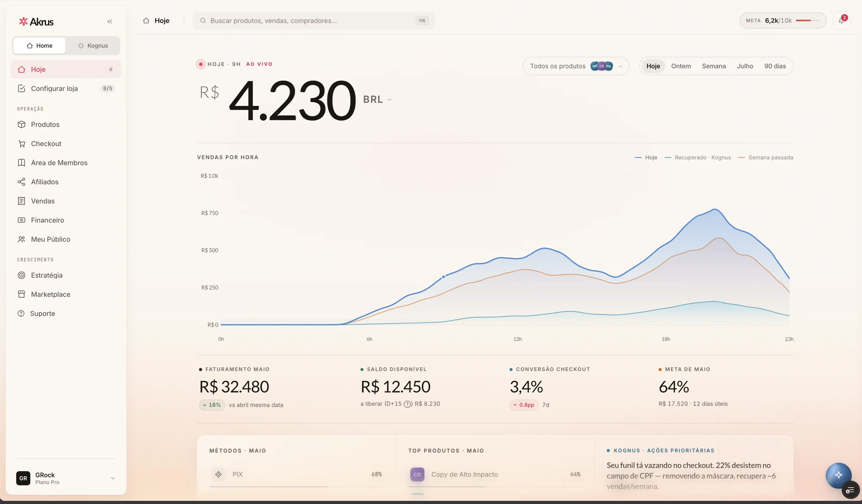Viewport: 862px width, 504px height.
Task: Expand the GRock account menu chevron
Action: click(x=113, y=478)
